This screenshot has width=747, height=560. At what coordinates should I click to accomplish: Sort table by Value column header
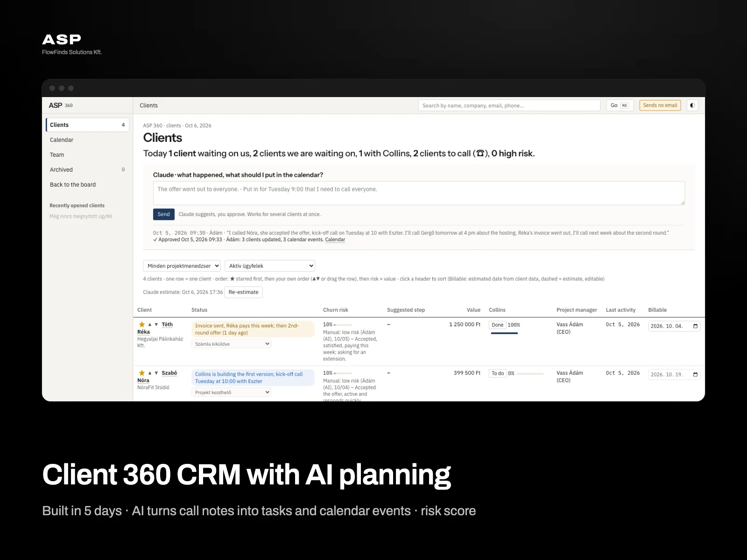tap(473, 310)
